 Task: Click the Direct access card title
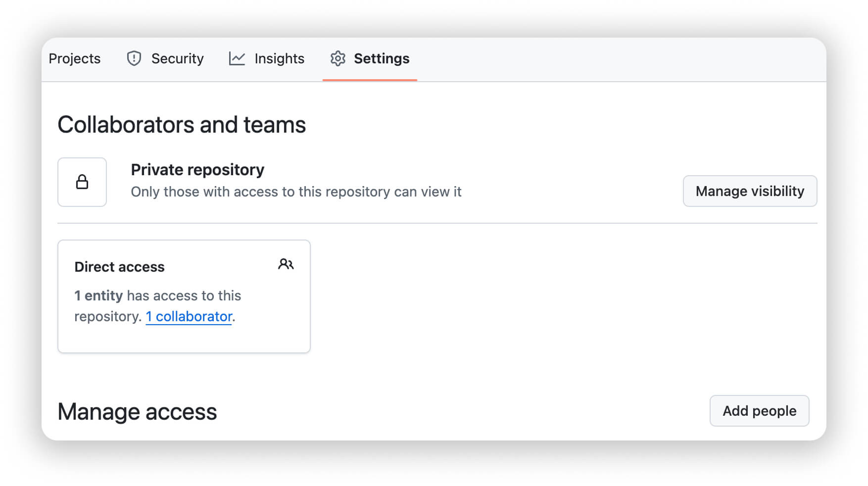[x=119, y=267]
